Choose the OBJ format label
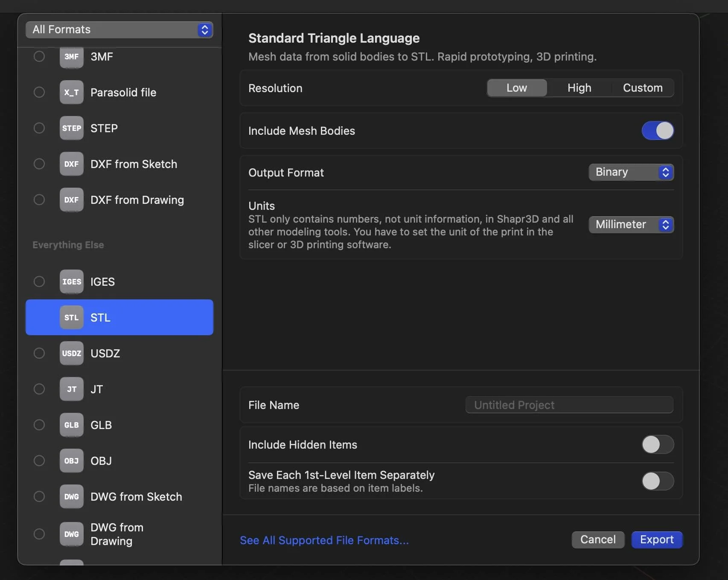Image resolution: width=728 pixels, height=580 pixels. [x=101, y=461]
